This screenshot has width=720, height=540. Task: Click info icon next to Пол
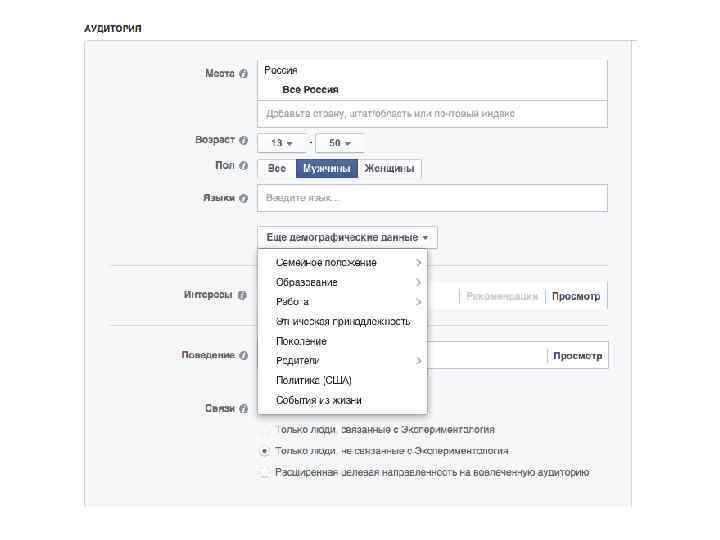click(x=244, y=164)
